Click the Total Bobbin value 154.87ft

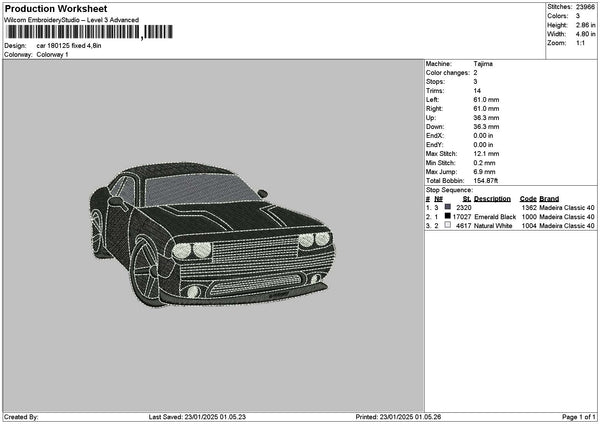[489, 180]
